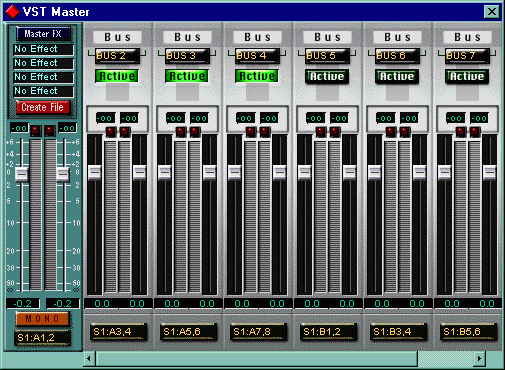Click the right fader handle of BUS 4
This screenshot has width=505, height=370.
[279, 172]
